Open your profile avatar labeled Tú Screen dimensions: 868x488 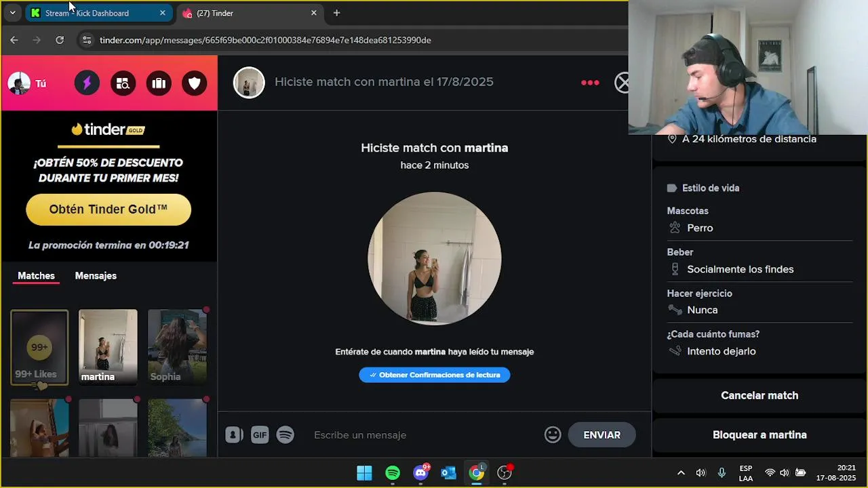point(19,83)
